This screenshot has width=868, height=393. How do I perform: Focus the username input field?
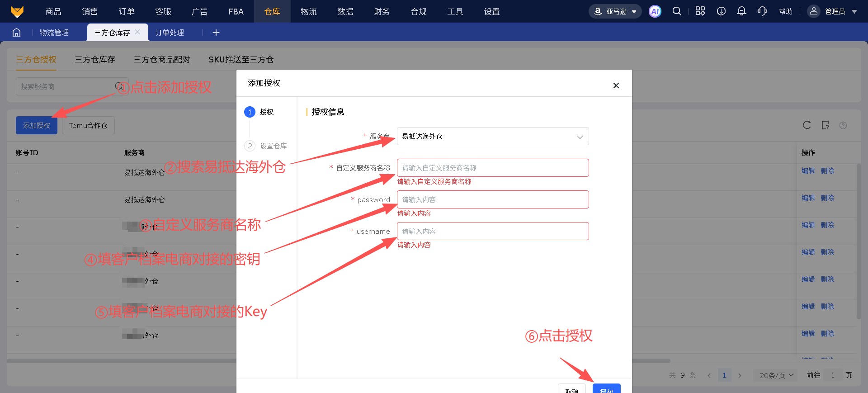coord(493,231)
